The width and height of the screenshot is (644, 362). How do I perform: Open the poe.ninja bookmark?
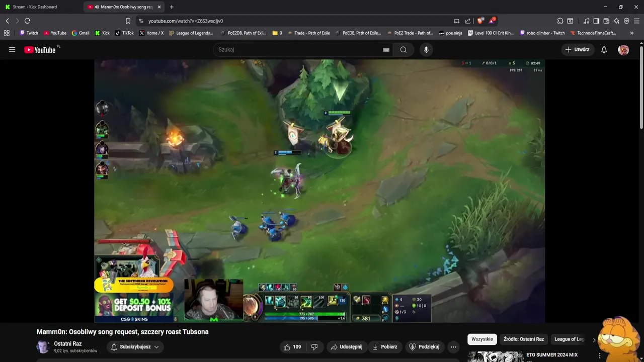(450, 33)
